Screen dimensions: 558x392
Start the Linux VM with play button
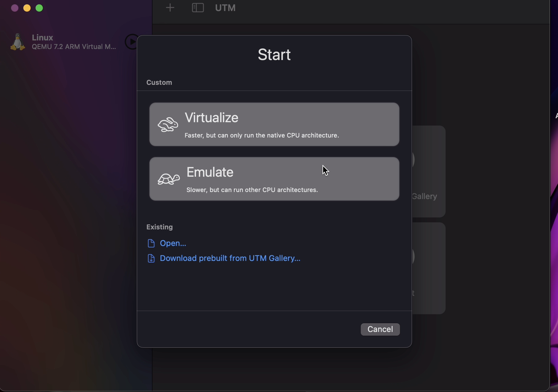point(132,42)
